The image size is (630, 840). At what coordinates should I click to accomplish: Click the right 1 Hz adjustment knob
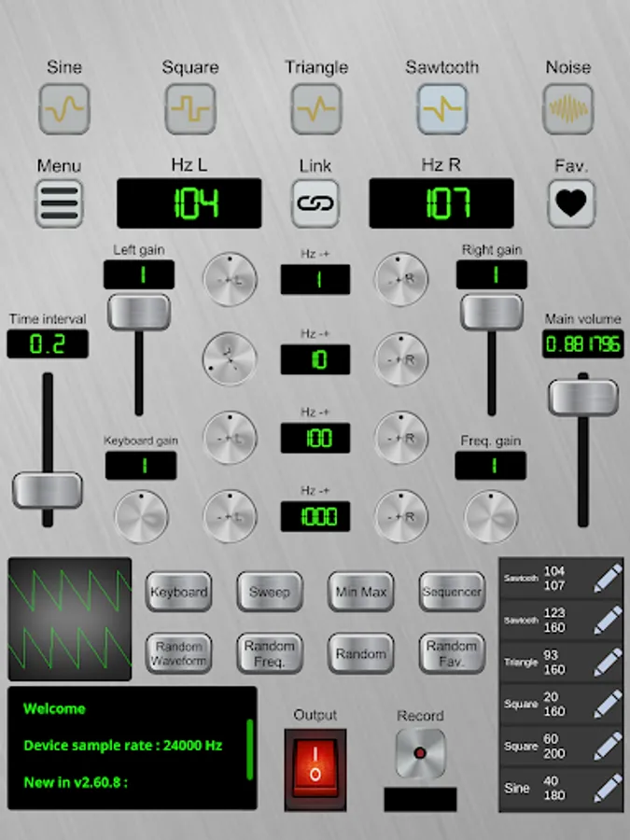pyautogui.click(x=401, y=279)
